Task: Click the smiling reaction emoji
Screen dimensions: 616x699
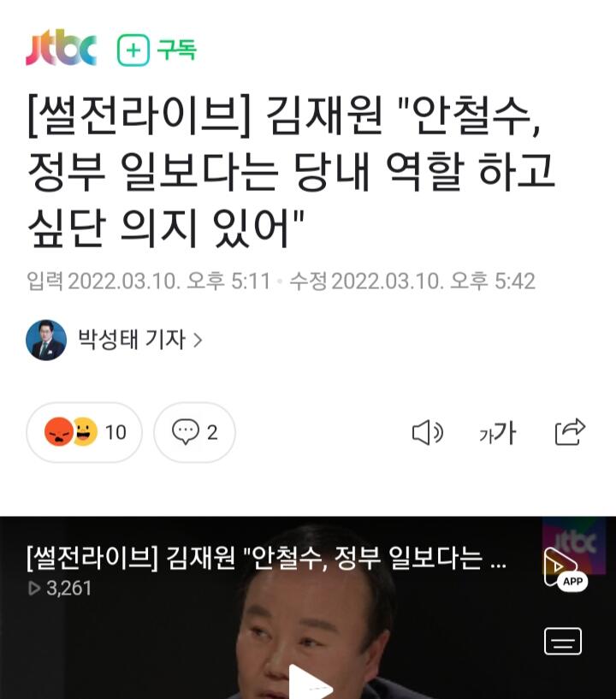Action: click(x=85, y=431)
